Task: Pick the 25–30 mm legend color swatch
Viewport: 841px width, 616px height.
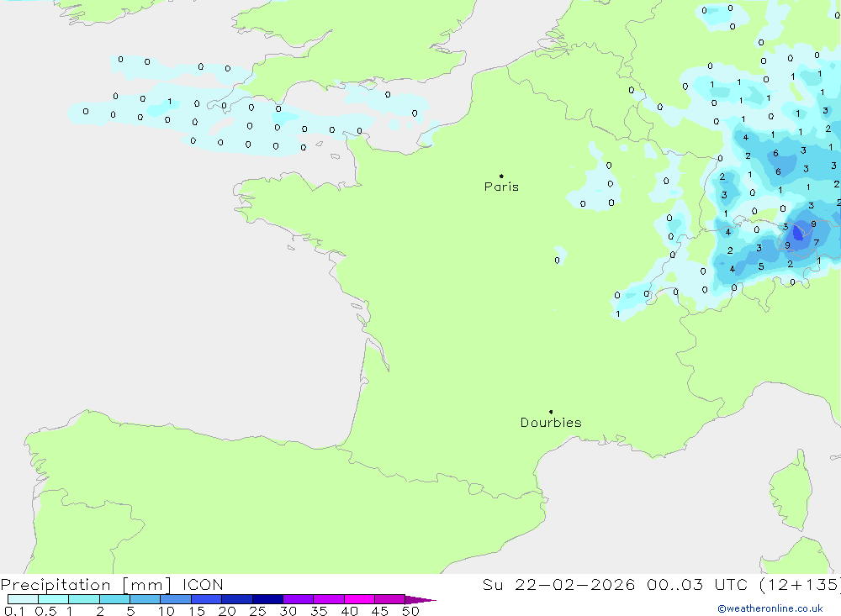Action: pyautogui.click(x=267, y=599)
